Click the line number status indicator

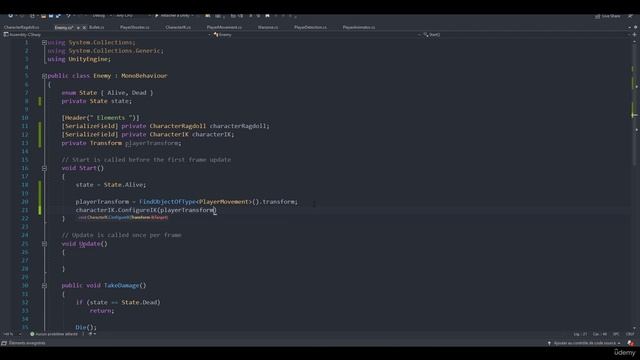point(580,334)
